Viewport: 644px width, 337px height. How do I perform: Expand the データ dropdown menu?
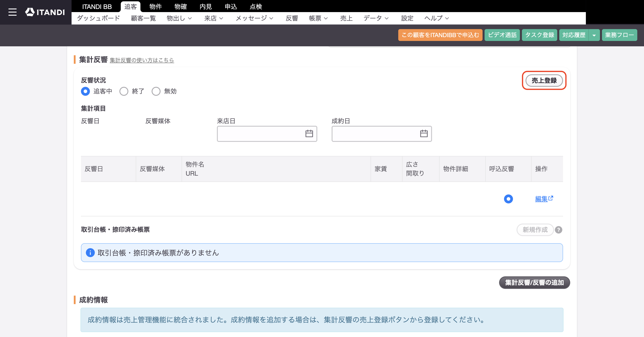click(376, 18)
